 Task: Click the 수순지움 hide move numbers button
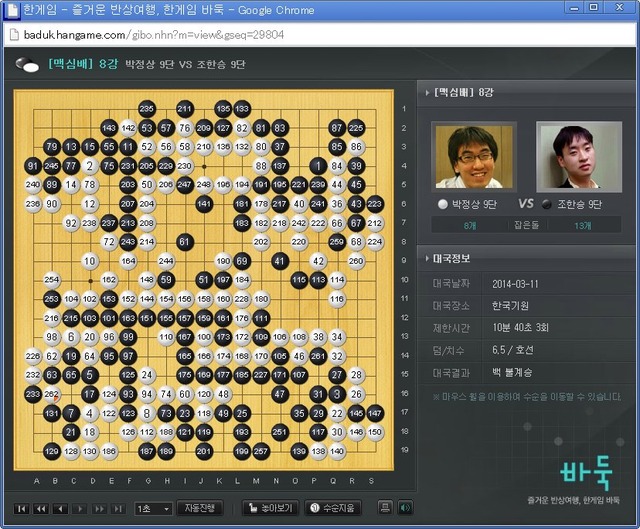[334, 508]
